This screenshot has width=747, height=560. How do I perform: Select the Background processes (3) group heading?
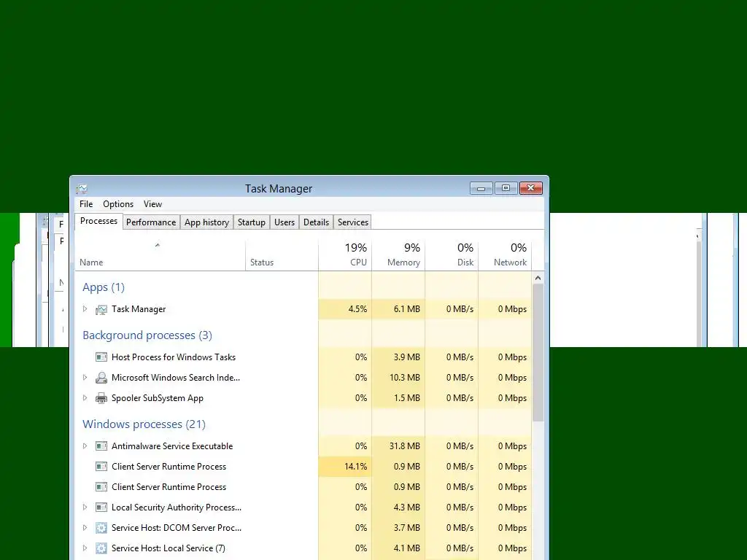tap(147, 335)
